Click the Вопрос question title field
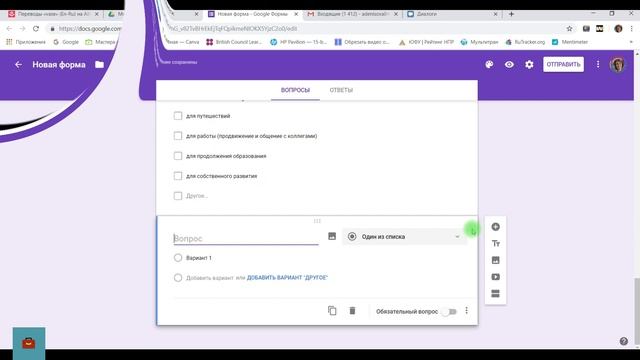The height and width of the screenshot is (360, 640). click(246, 238)
